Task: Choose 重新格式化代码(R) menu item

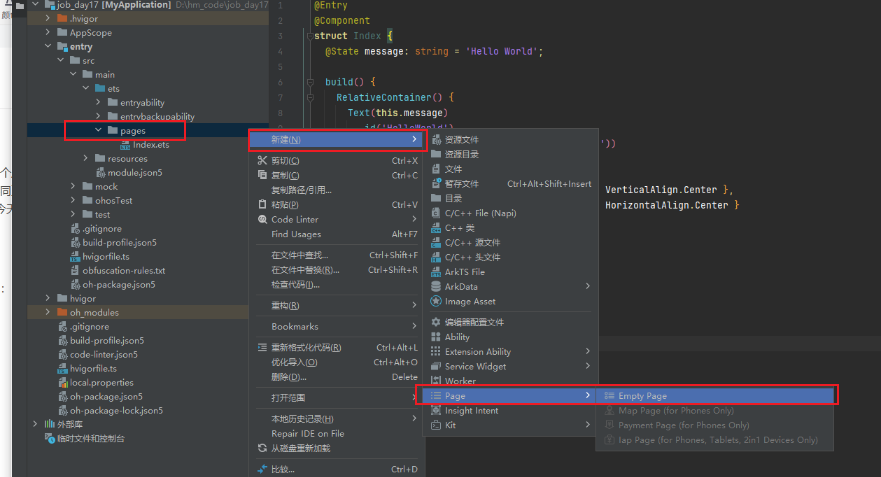Action: click(x=337, y=347)
